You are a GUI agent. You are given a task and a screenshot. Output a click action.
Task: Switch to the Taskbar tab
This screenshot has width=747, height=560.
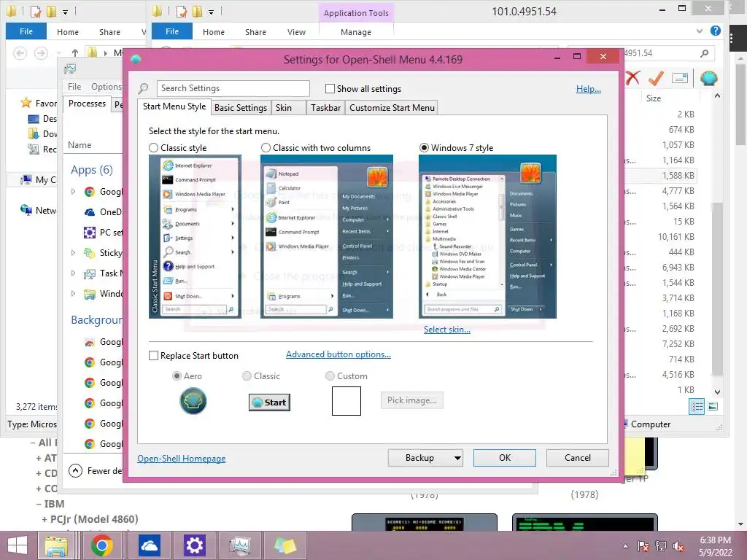(326, 108)
